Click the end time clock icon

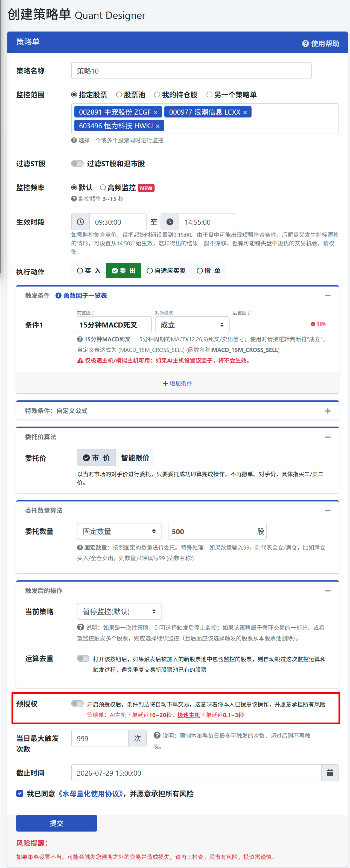pos(170,222)
